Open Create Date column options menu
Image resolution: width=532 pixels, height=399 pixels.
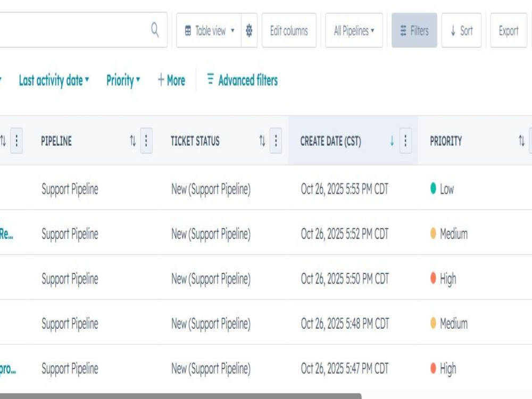point(405,140)
